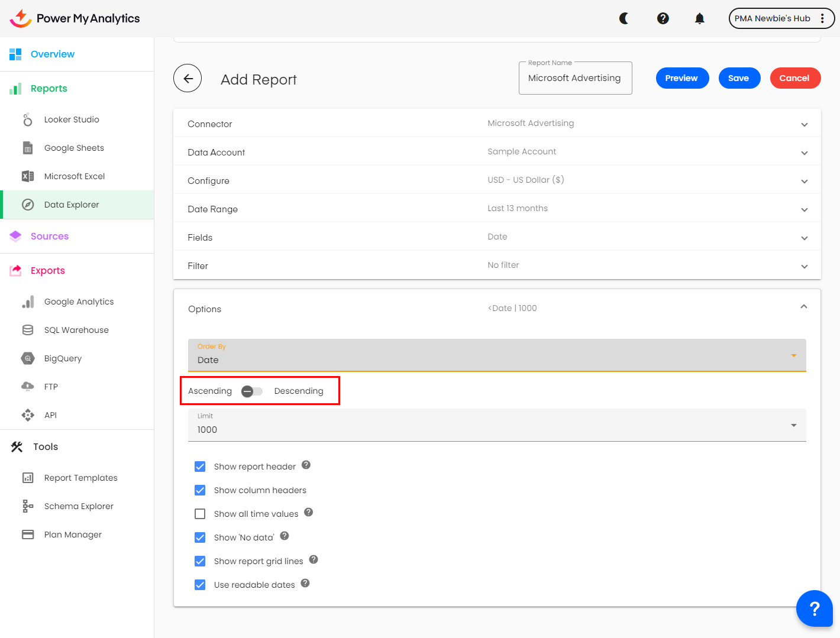Screen dimensions: 840x638
Task: Open the Limit dropdown
Action: pyautogui.click(x=497, y=425)
